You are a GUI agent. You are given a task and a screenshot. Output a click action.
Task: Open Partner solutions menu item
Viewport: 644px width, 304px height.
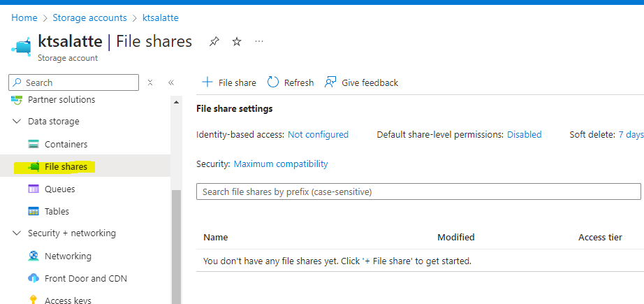tap(61, 99)
